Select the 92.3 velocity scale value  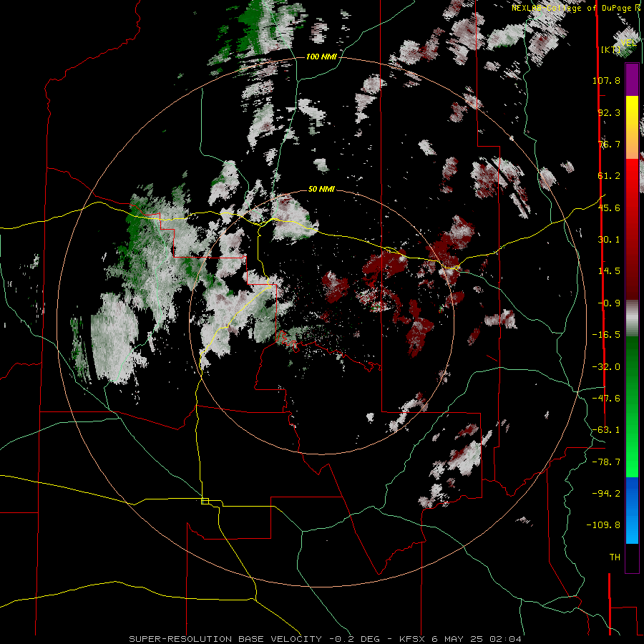[609, 112]
